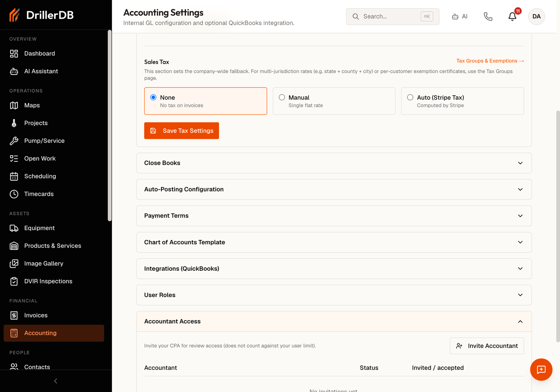The image size is (560, 392).
Task: Select the Manual single flat rate option
Action: (x=334, y=101)
